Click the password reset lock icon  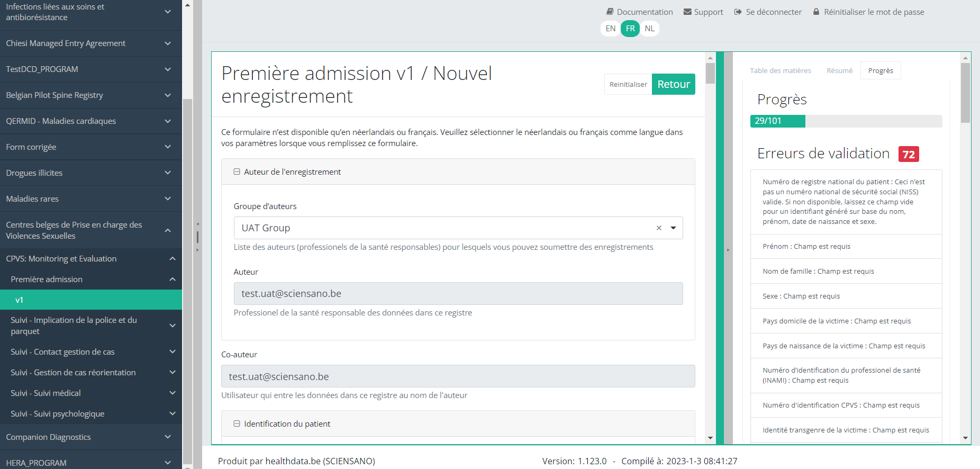point(816,12)
